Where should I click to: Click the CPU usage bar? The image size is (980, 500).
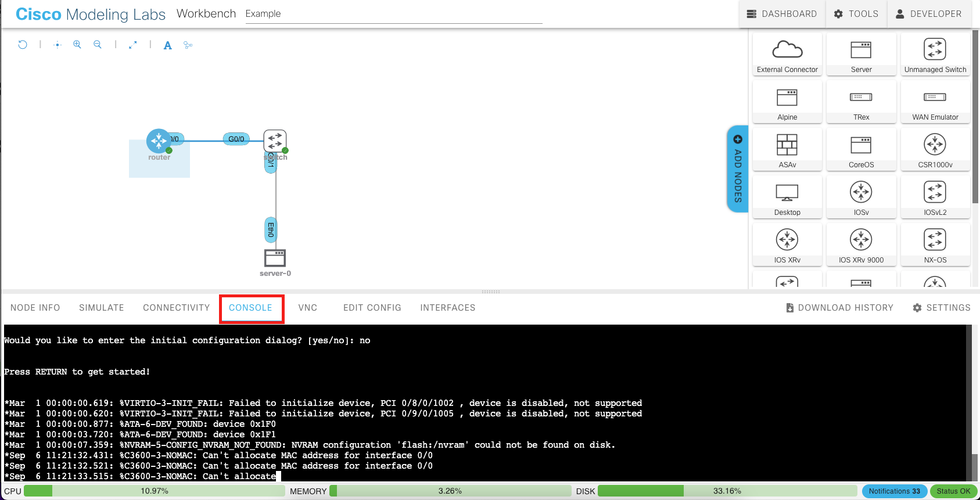pyautogui.click(x=155, y=491)
